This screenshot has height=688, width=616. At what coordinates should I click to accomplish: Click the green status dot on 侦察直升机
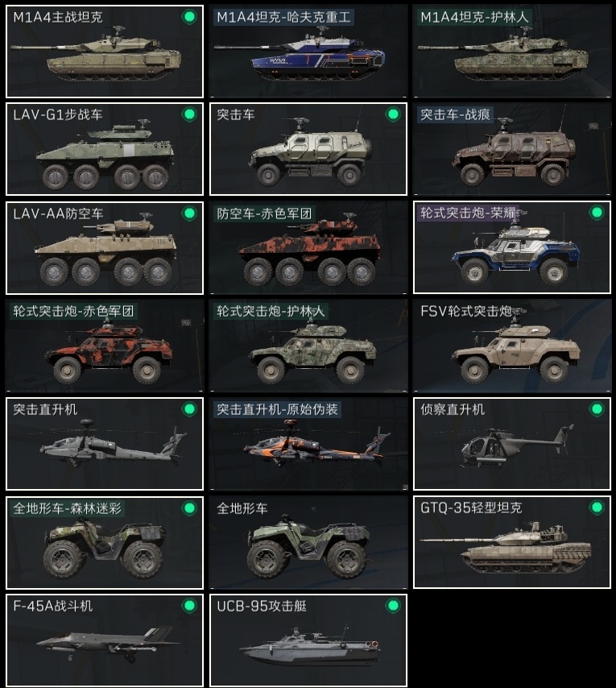[597, 409]
